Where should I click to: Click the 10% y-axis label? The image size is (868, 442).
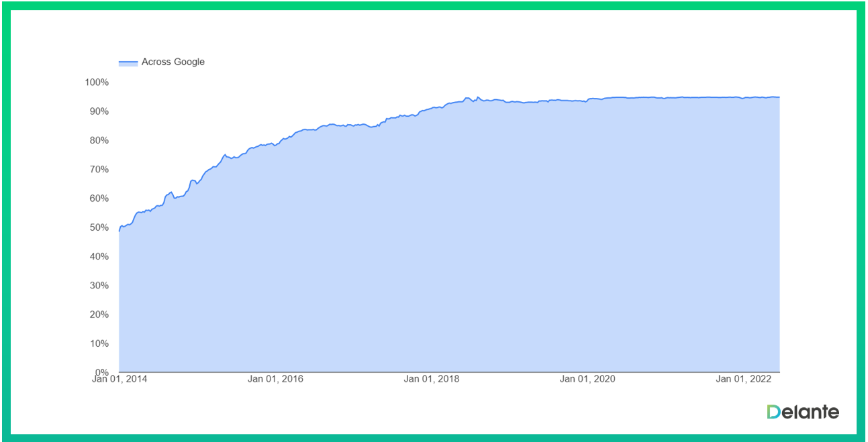click(98, 343)
